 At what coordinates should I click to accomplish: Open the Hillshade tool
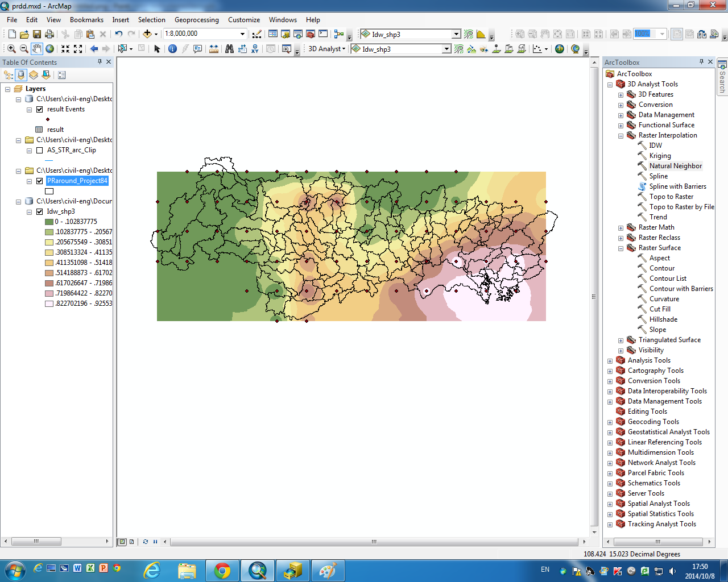tap(663, 319)
